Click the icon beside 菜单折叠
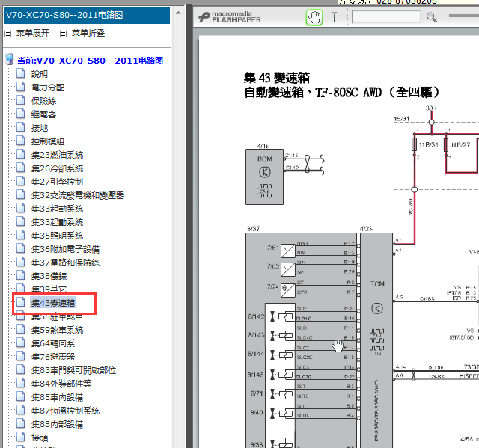This screenshot has width=479, height=448. [x=63, y=34]
